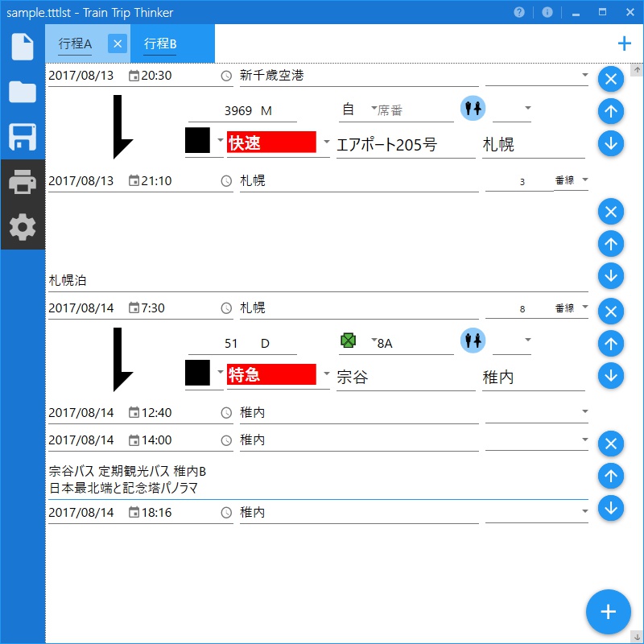644x644 pixels.
Task: Delete the 札幌 7:30 departure entry
Action: point(611,312)
